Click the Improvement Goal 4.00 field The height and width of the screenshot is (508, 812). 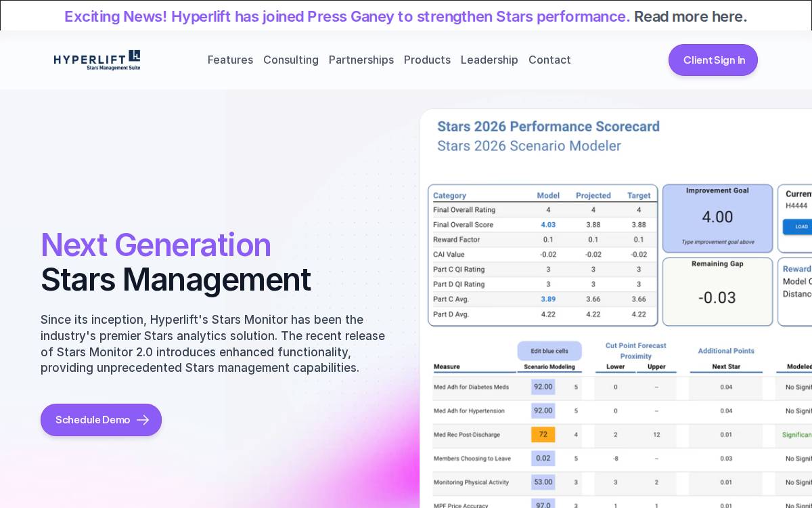tap(717, 217)
